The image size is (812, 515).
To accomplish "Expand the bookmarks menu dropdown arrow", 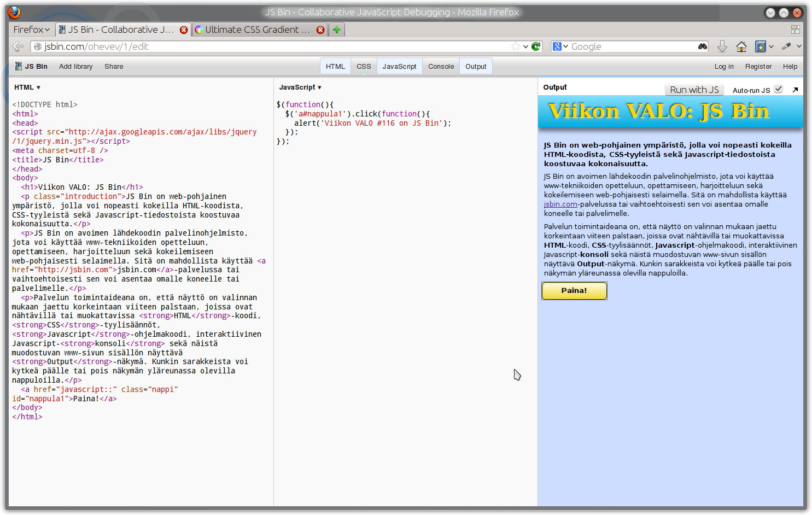I will [x=771, y=46].
